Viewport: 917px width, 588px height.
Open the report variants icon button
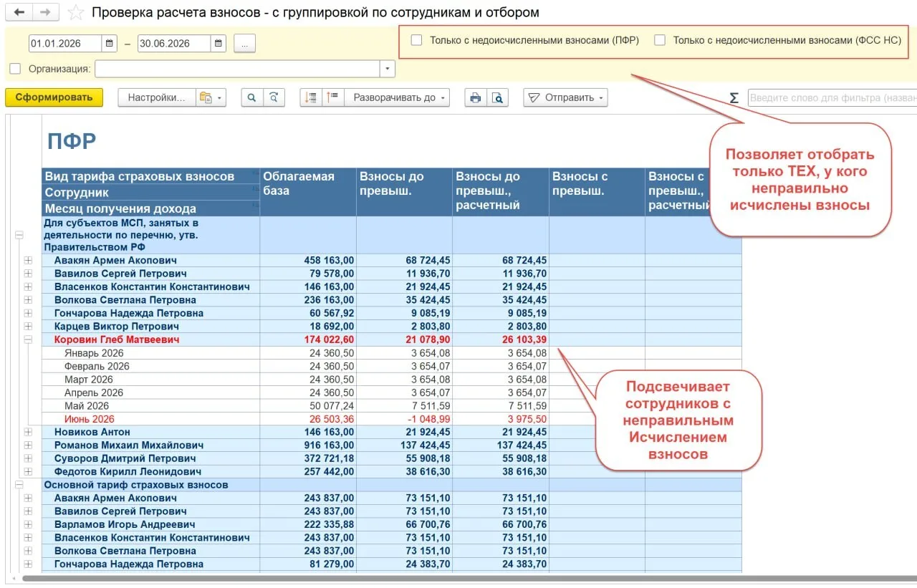coord(211,98)
